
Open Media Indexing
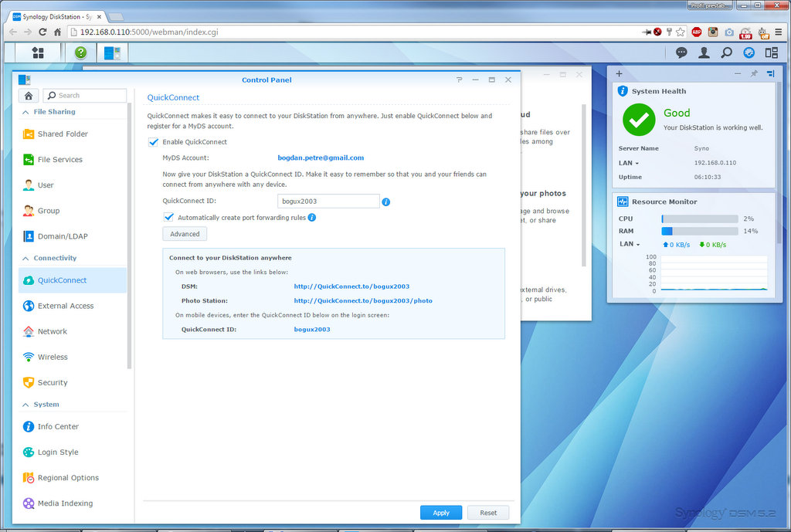tap(73, 503)
